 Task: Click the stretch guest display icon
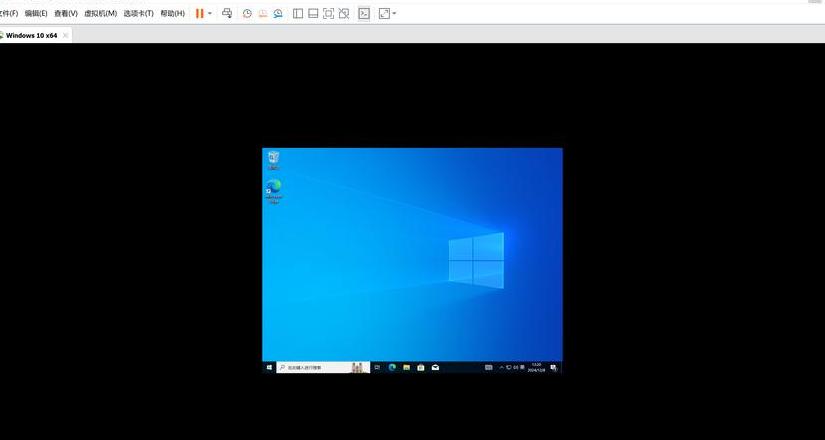point(385,14)
